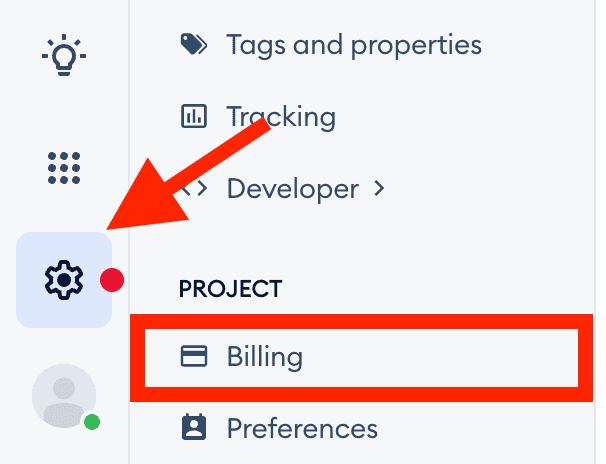Open the Developer menu item

click(x=292, y=188)
